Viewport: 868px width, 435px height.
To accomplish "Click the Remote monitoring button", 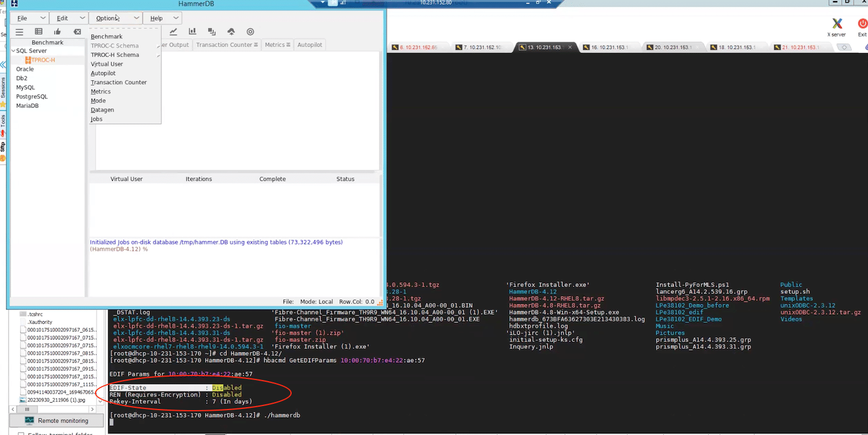I will (57, 421).
